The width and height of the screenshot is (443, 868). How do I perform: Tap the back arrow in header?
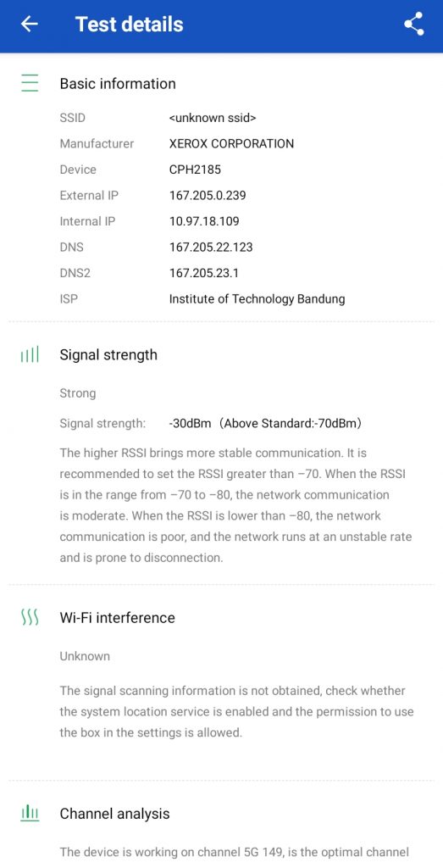(x=30, y=24)
